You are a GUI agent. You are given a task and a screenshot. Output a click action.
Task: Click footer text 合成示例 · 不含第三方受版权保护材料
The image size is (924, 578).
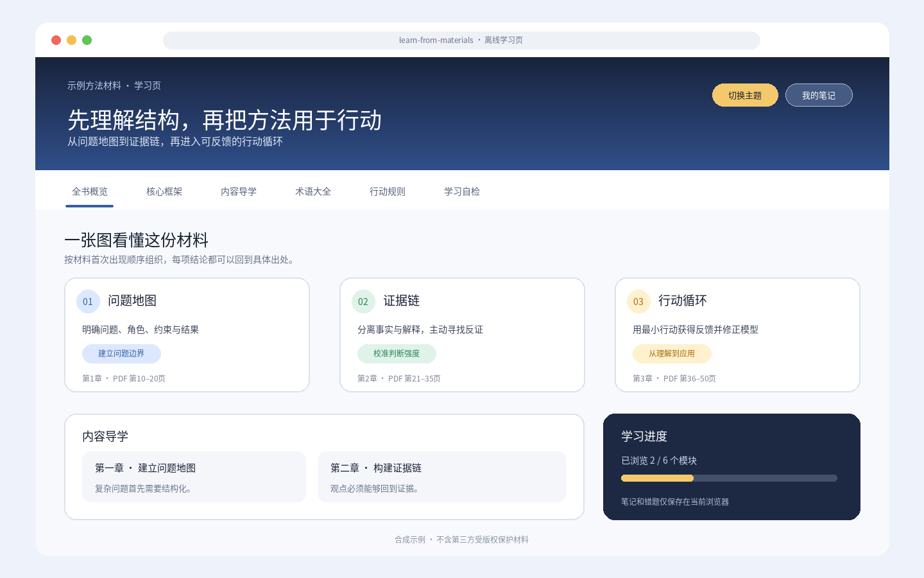click(x=462, y=539)
